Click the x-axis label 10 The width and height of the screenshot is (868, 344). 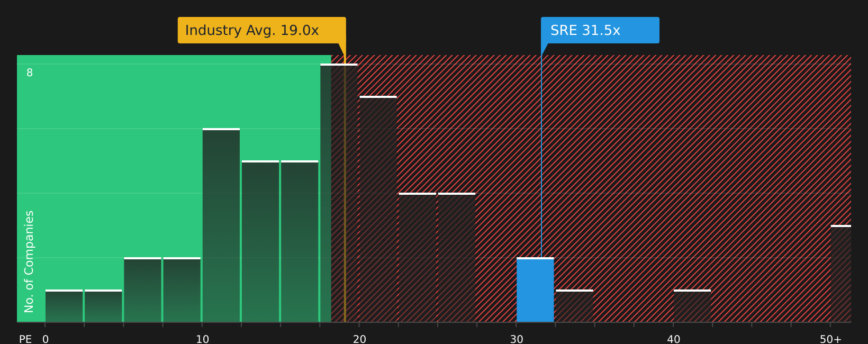point(203,339)
